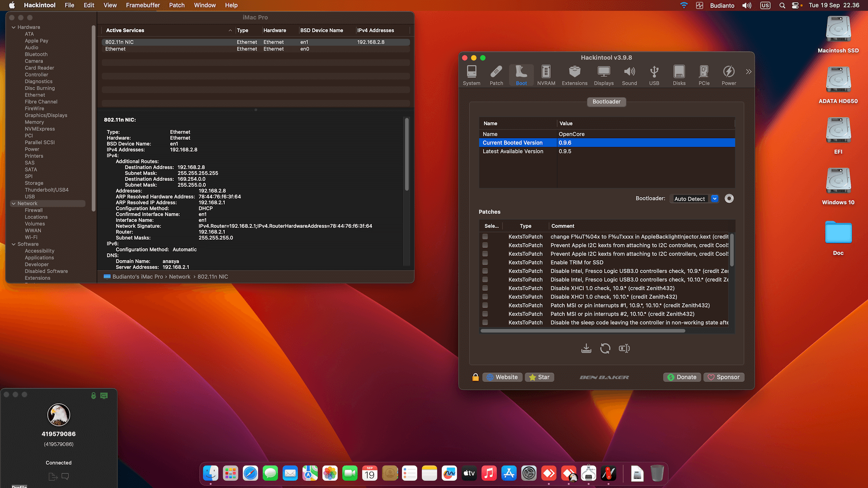The height and width of the screenshot is (488, 868).
Task: Click the refresh patches icon
Action: click(x=605, y=348)
